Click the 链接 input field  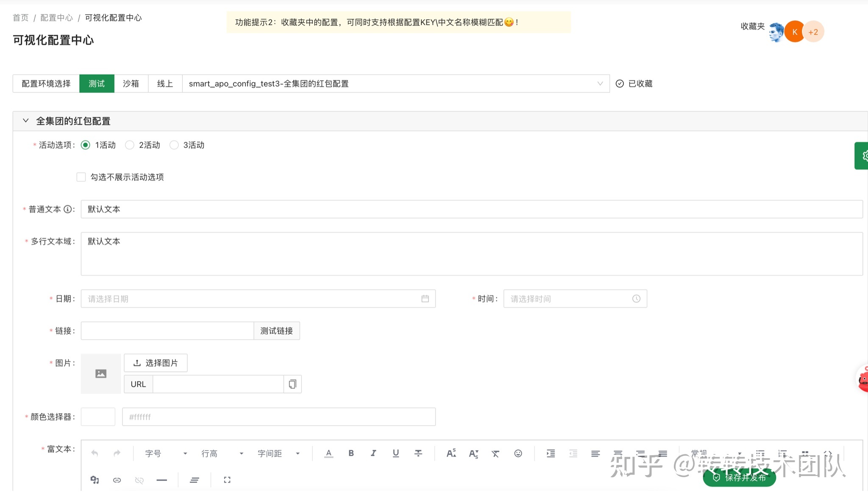coord(167,331)
